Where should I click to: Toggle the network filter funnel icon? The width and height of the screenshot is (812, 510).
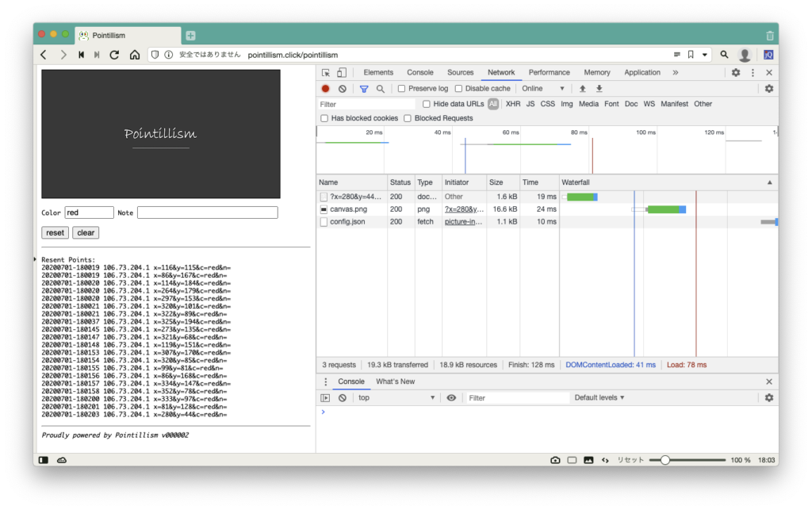(364, 89)
